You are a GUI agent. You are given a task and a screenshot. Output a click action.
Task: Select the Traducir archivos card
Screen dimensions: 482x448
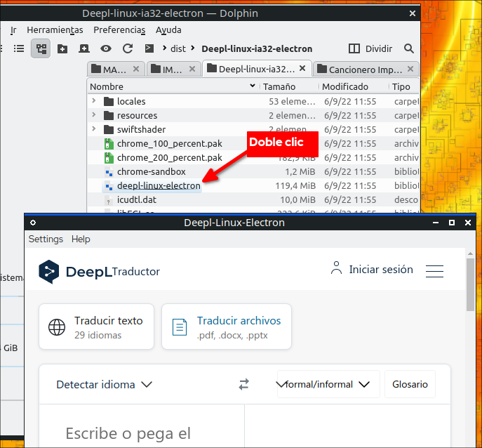(227, 327)
